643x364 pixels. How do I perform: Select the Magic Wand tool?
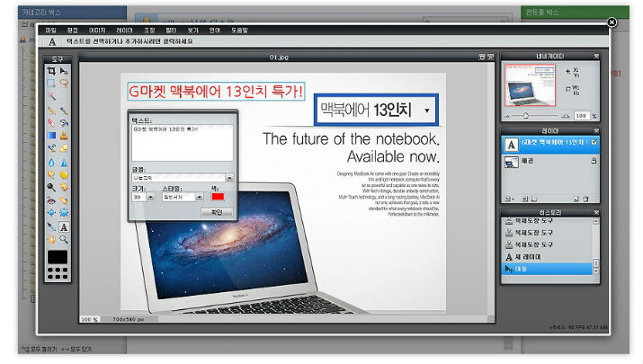51,97
